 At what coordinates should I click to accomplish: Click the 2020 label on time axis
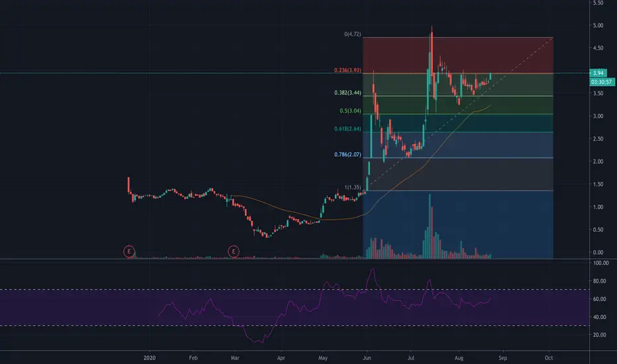coord(150,357)
